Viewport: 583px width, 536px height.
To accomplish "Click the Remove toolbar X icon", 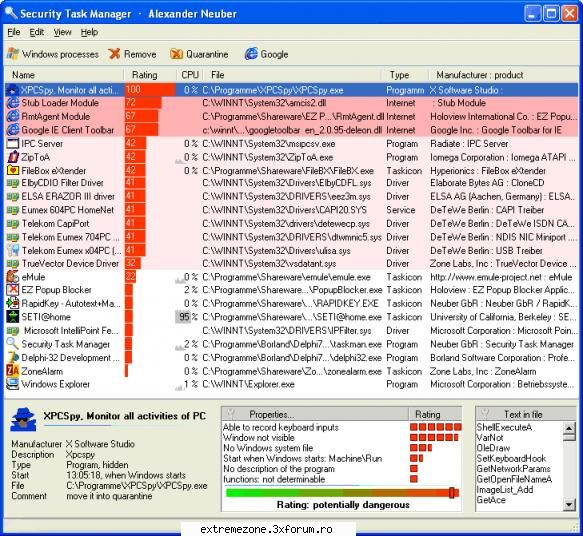I will (114, 54).
